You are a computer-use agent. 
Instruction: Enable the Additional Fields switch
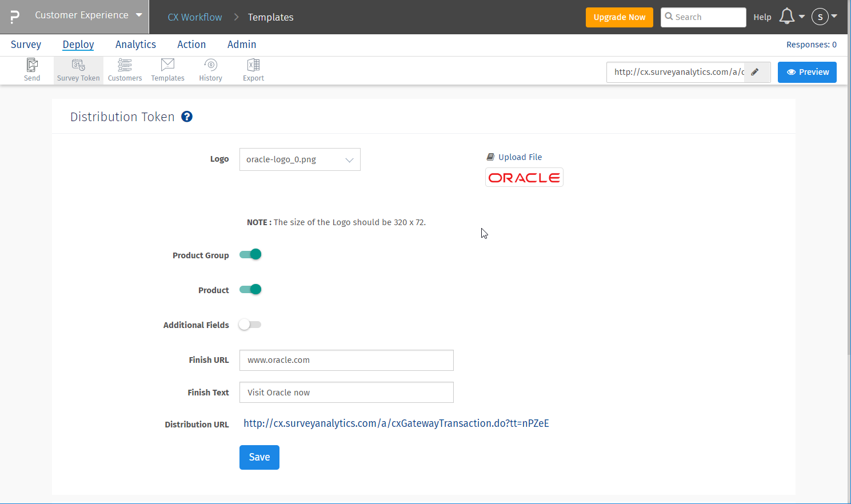pos(250,325)
